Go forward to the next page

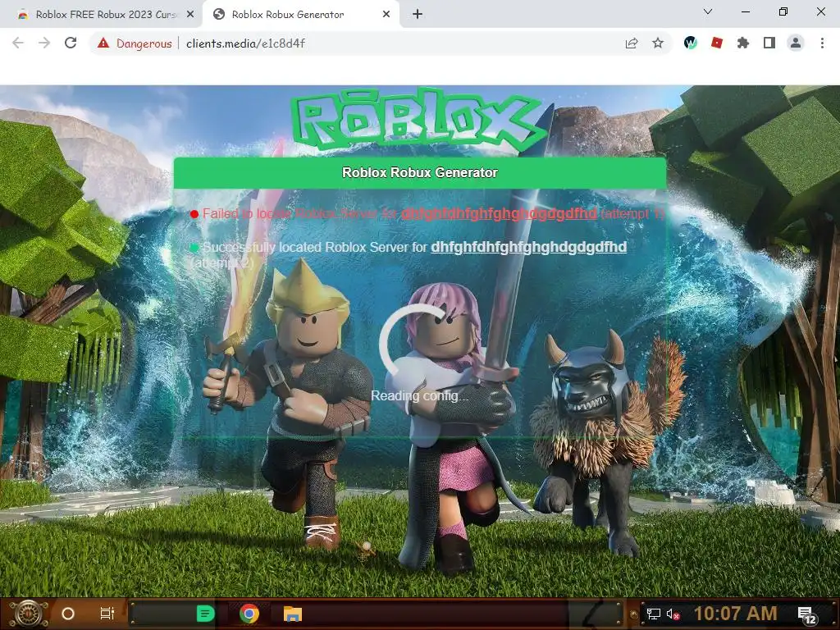[x=44, y=43]
